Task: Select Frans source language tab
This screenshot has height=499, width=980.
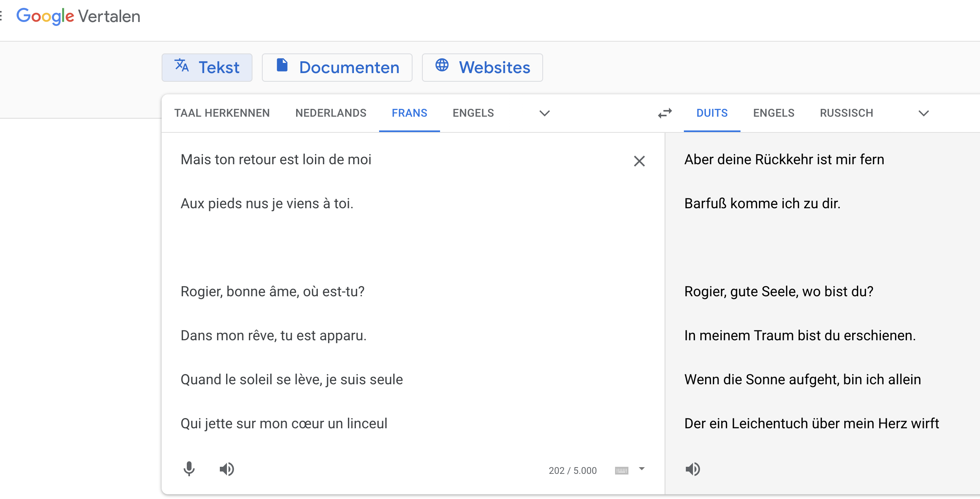Action: 409,113
